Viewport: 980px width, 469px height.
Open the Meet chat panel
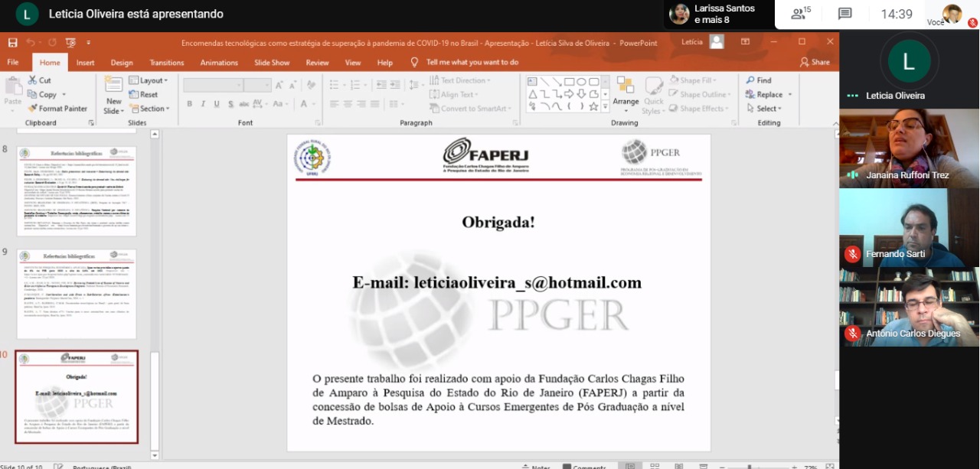845,14
